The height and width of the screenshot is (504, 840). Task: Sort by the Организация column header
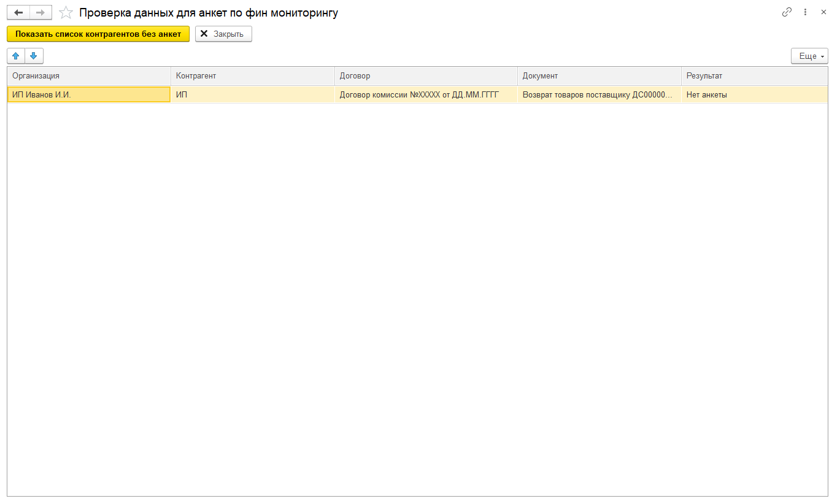(89, 76)
